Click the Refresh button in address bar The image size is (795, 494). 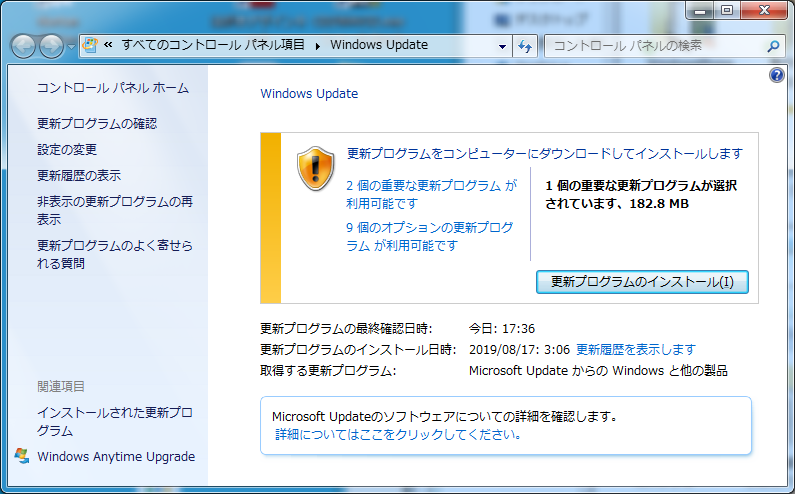point(525,47)
